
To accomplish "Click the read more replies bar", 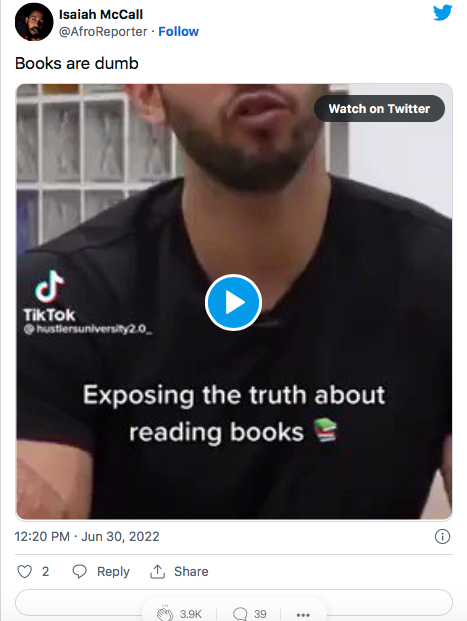I will [x=234, y=602].
